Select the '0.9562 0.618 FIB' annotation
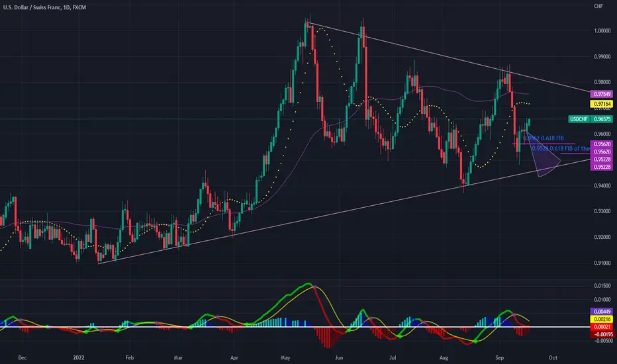This screenshot has height=364, width=617. (x=544, y=138)
